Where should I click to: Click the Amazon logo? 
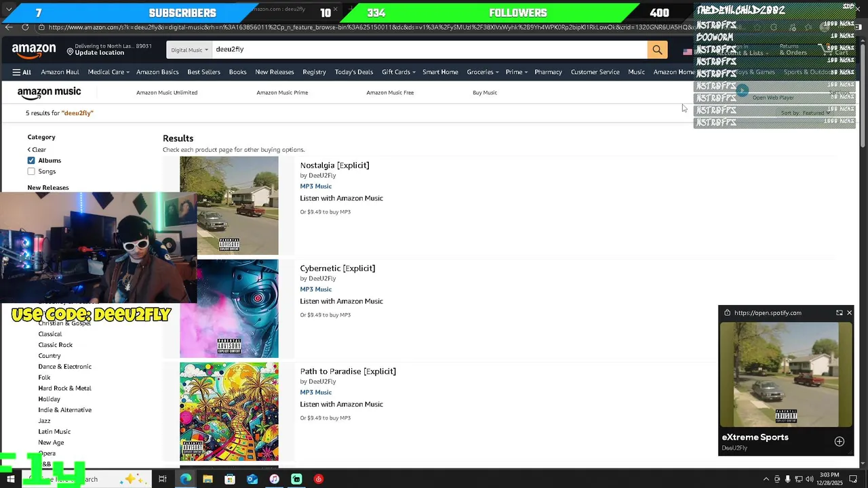(x=33, y=51)
